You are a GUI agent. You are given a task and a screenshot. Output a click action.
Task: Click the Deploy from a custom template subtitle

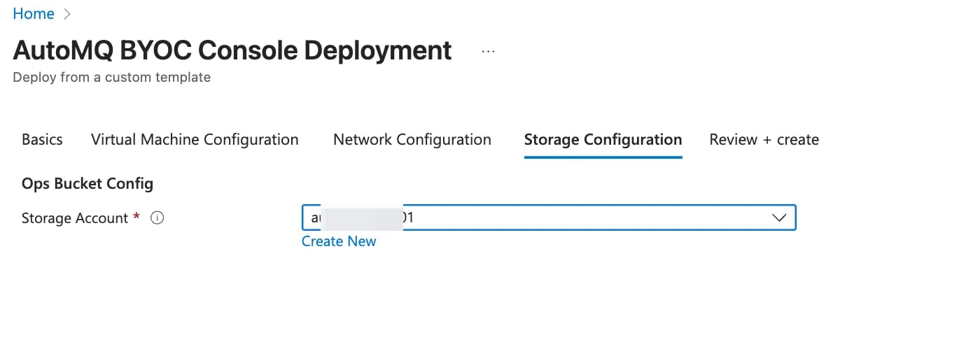[x=112, y=78]
